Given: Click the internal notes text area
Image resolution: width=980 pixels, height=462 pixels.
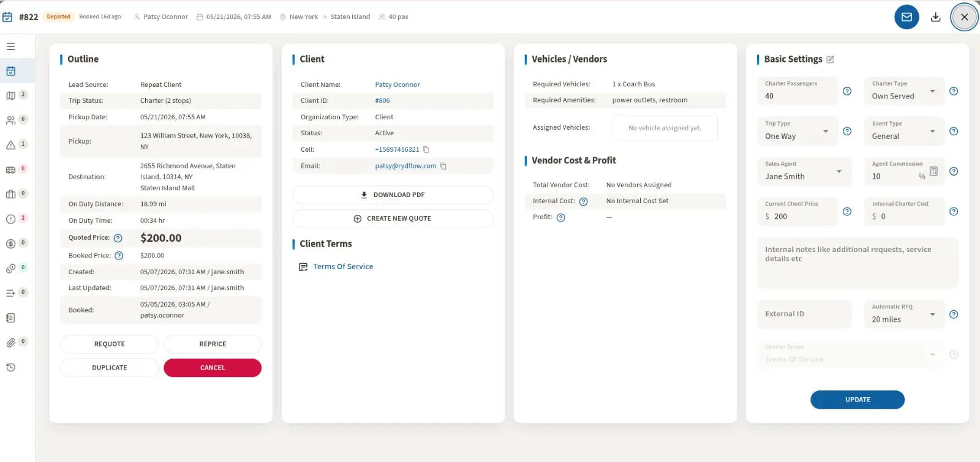Looking at the screenshot, I should (858, 263).
